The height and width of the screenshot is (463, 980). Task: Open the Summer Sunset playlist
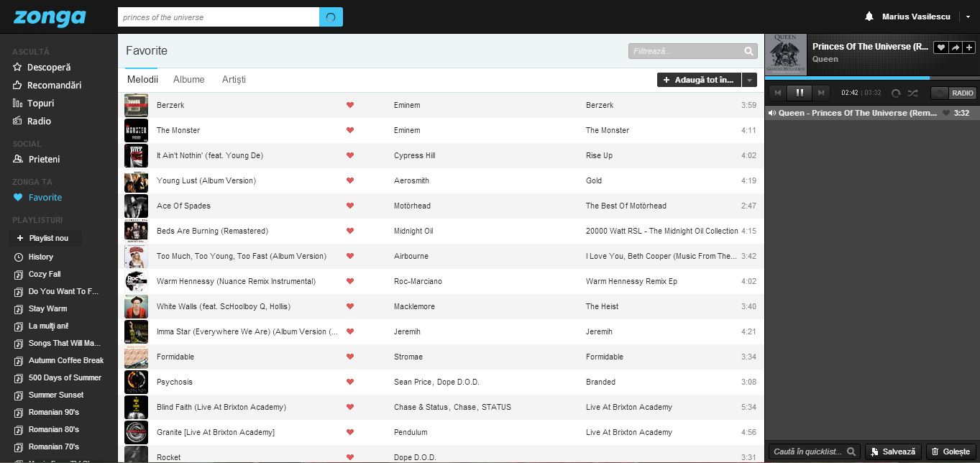(49, 395)
